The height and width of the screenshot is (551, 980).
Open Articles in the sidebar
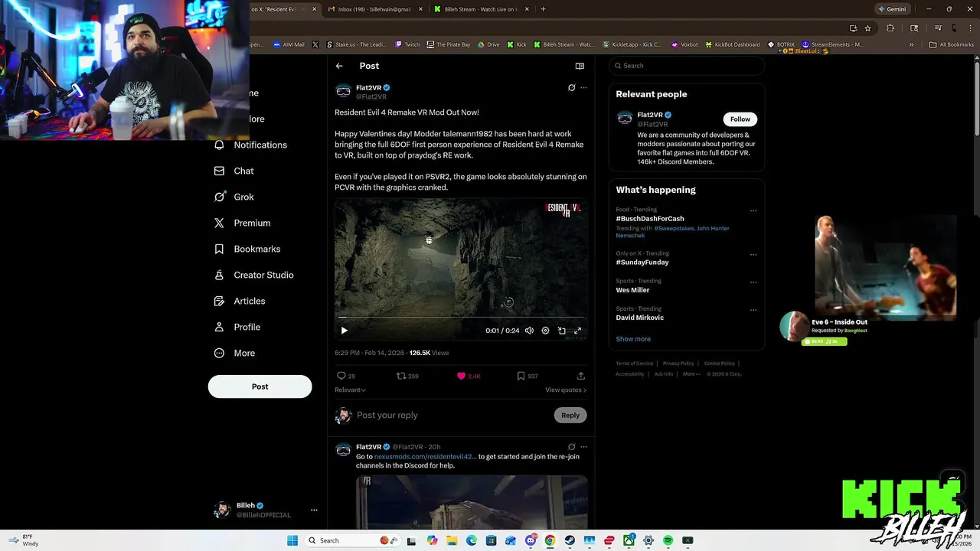click(240, 301)
